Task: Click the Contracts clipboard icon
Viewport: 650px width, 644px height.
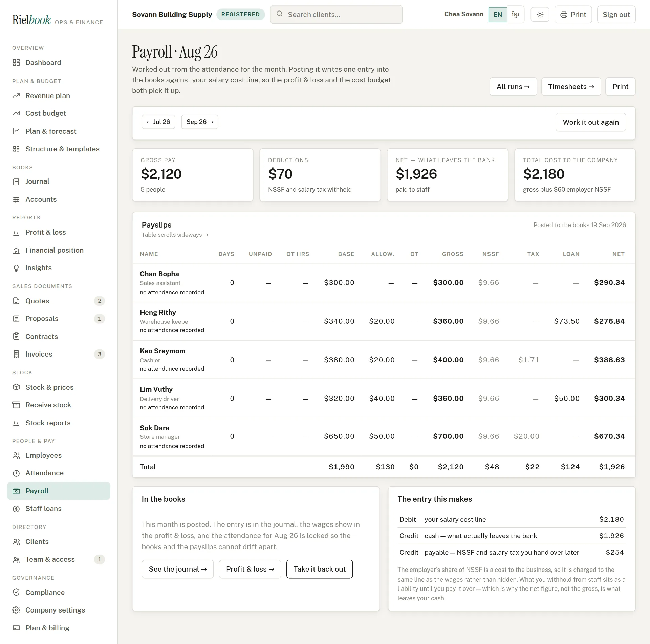Action: [x=16, y=337]
